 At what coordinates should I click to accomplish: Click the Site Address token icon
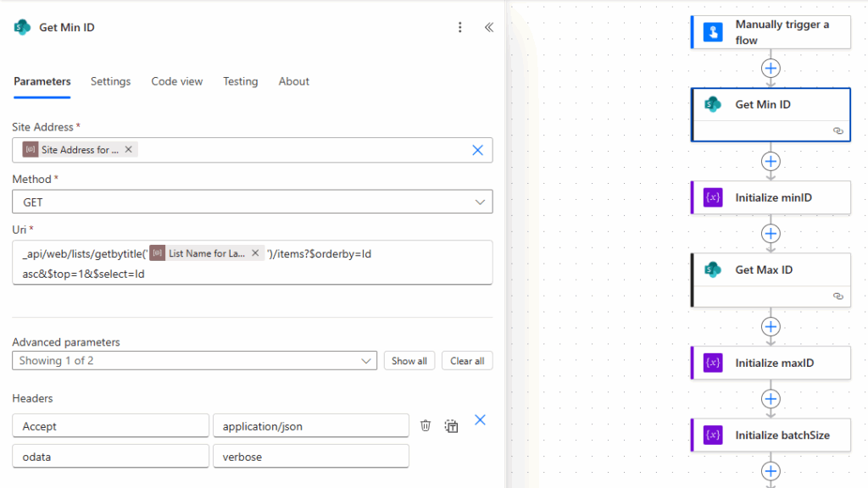[31, 149]
